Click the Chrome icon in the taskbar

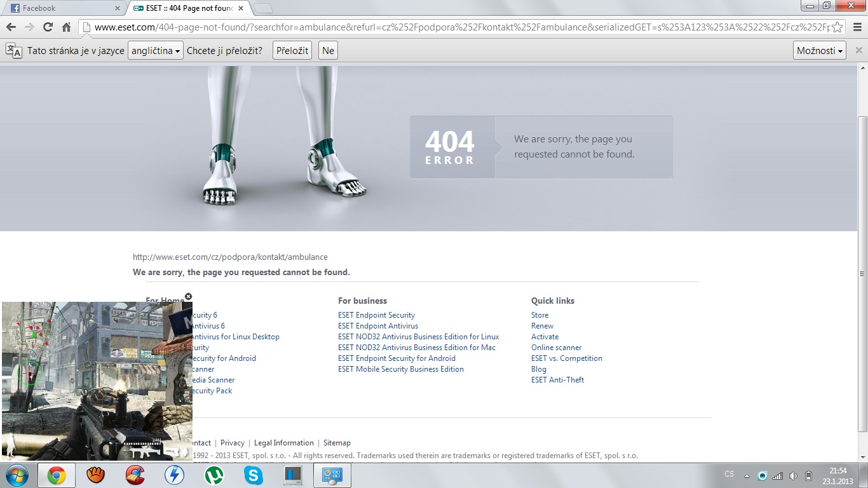click(x=57, y=475)
